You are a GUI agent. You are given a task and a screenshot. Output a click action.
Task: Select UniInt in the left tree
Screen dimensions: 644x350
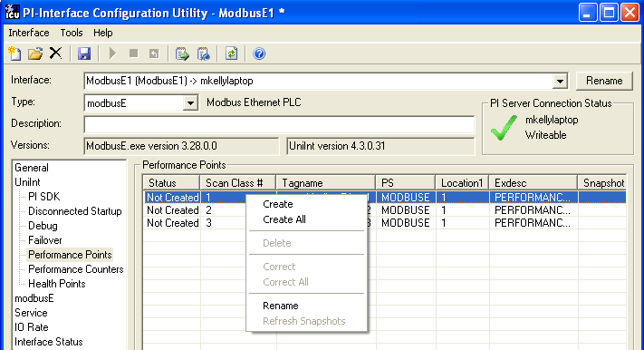[x=27, y=182]
